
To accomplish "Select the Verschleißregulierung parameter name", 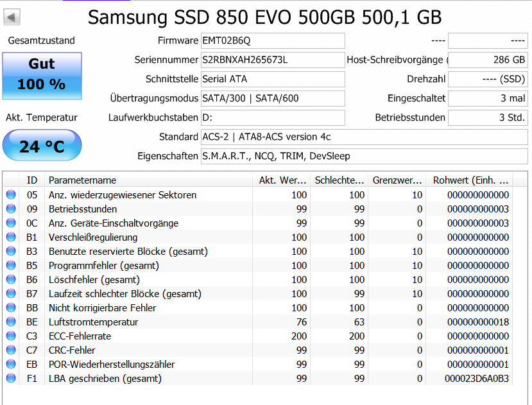I will click(93, 237).
